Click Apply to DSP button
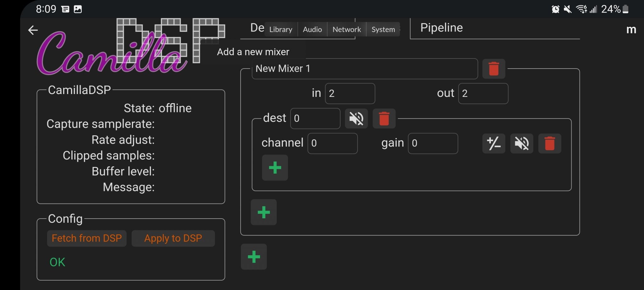 coord(173,238)
